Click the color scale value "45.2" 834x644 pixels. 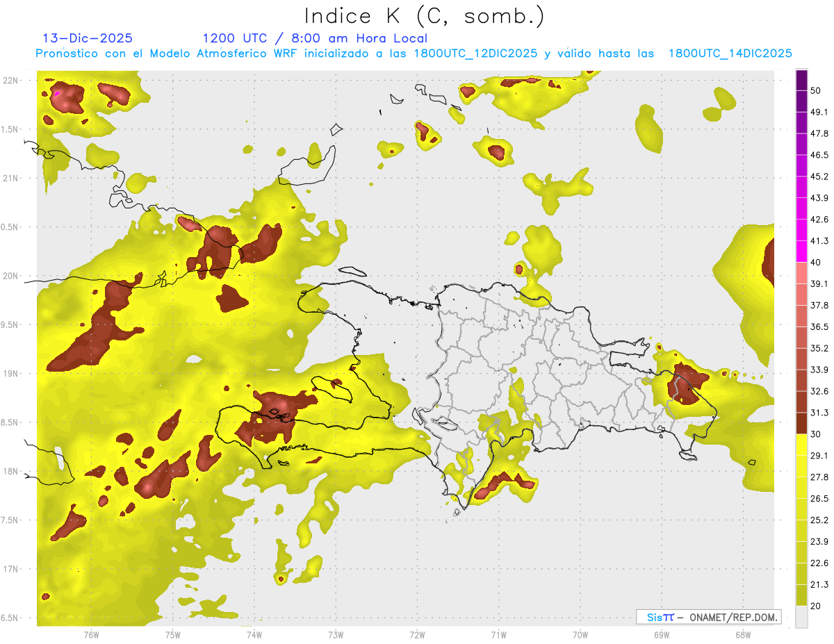click(819, 176)
